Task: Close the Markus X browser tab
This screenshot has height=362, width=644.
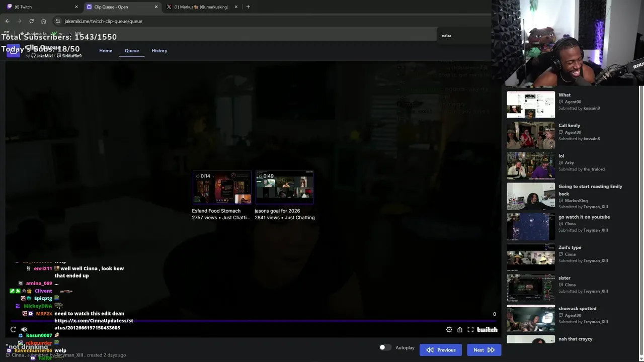Action: point(236,7)
